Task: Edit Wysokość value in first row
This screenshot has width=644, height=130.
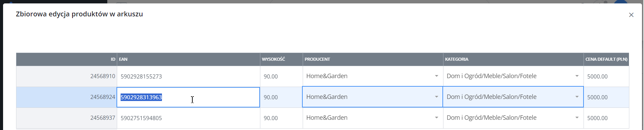Action: pyautogui.click(x=281, y=76)
